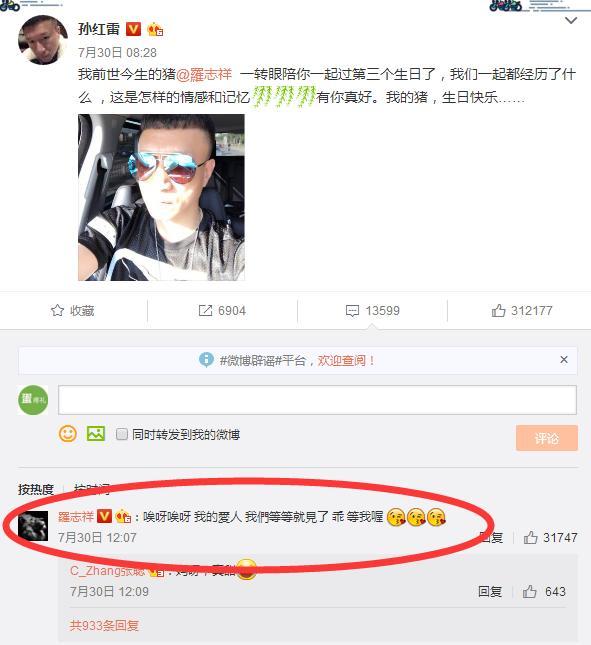
Task: Click the orange 评论 submit button
Action: click(x=547, y=438)
